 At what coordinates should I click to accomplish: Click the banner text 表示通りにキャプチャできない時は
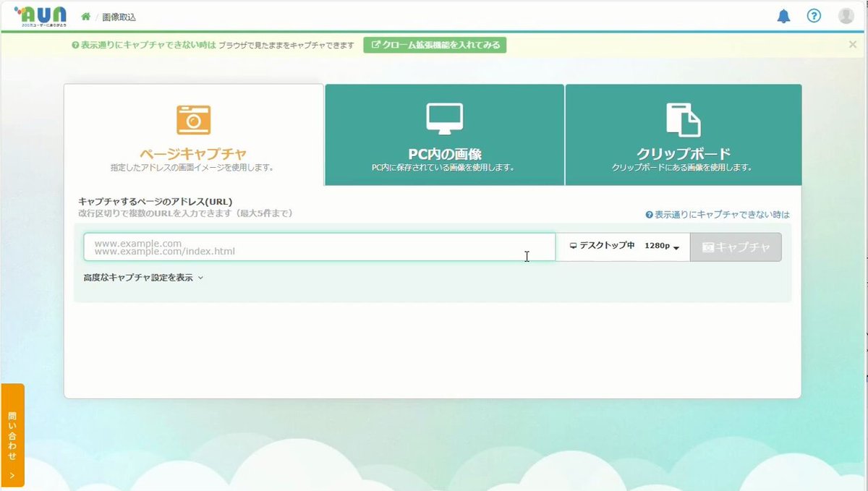pos(143,45)
